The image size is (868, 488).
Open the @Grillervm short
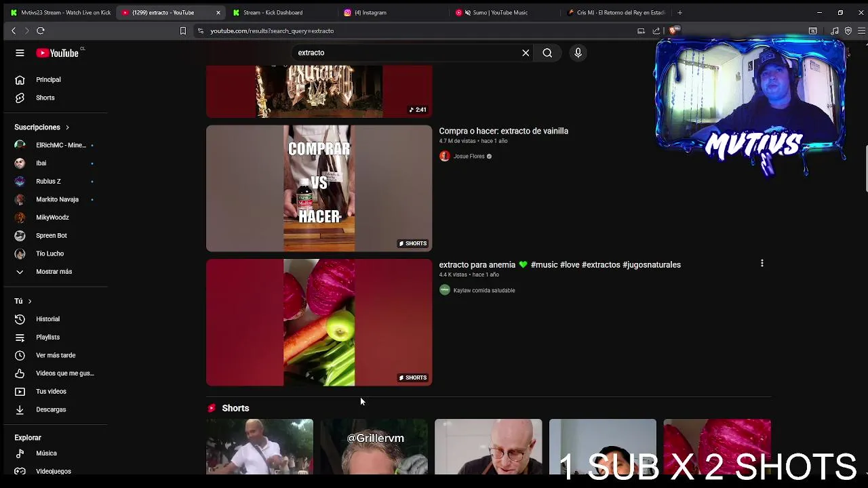[x=374, y=447]
